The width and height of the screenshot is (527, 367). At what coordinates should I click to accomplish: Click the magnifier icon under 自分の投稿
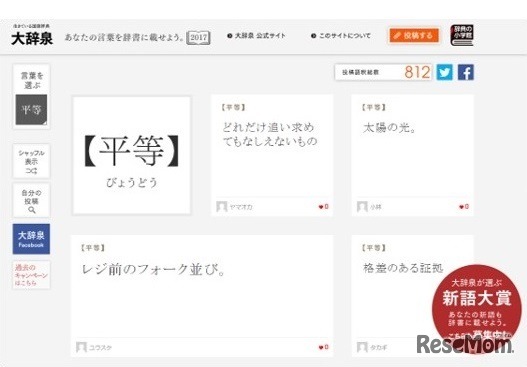[x=32, y=210]
